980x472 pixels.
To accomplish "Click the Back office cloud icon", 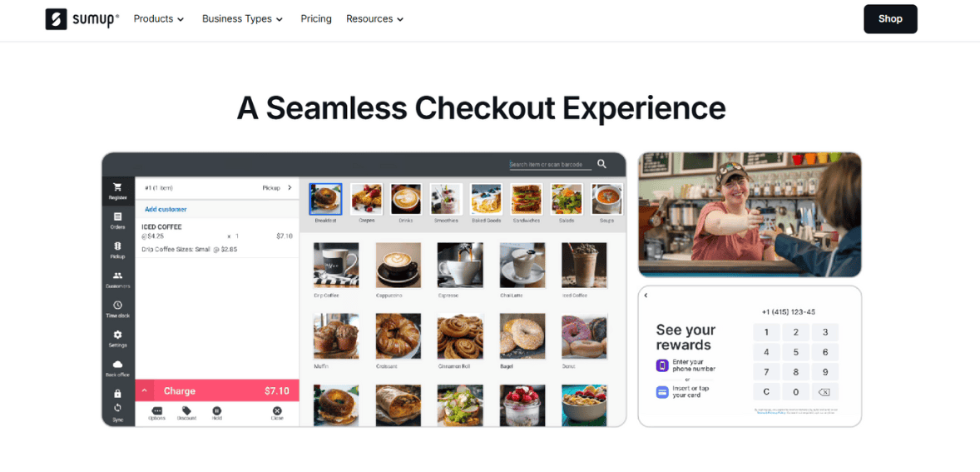I will [x=117, y=364].
